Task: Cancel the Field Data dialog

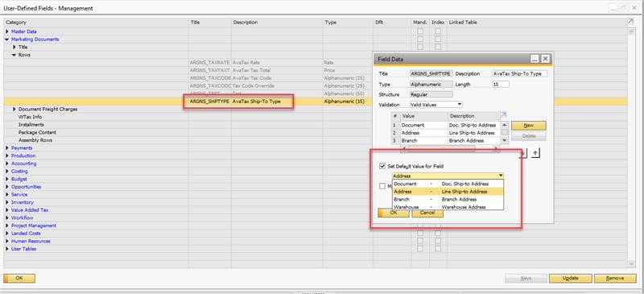Action: (427, 213)
